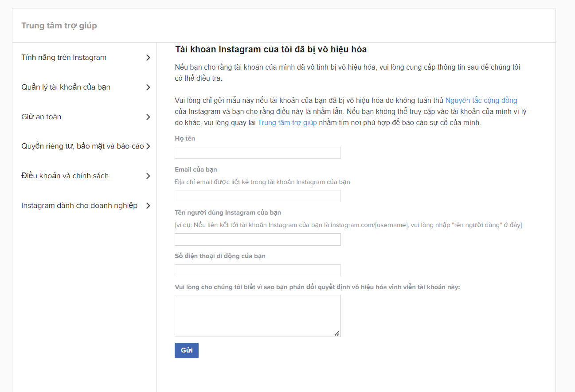The width and height of the screenshot is (575, 392).
Task: Click heading Tài khoản Instagram của tôi đã bị vô hiệu hóa
Action: coord(271,49)
